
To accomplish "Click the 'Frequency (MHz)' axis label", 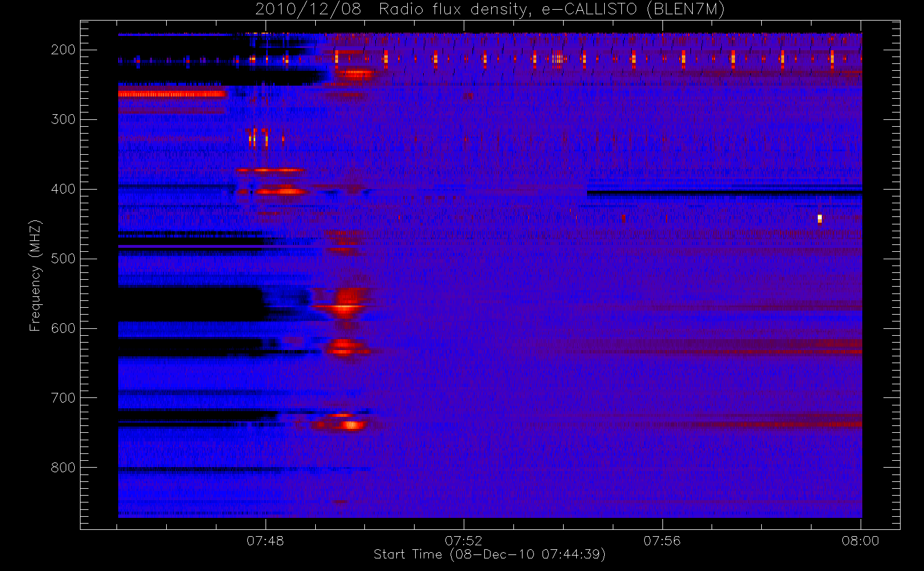I will 35,275.
